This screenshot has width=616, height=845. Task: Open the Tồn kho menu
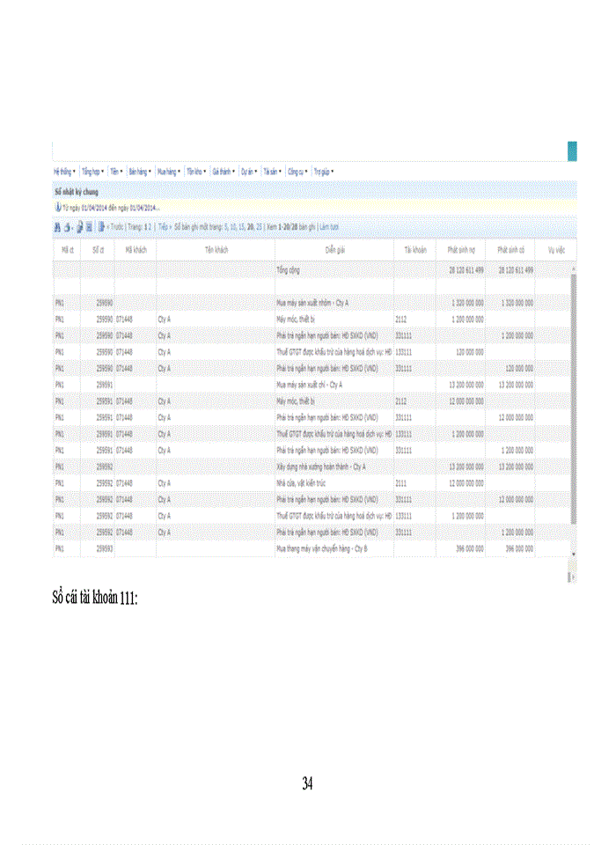click(x=196, y=172)
